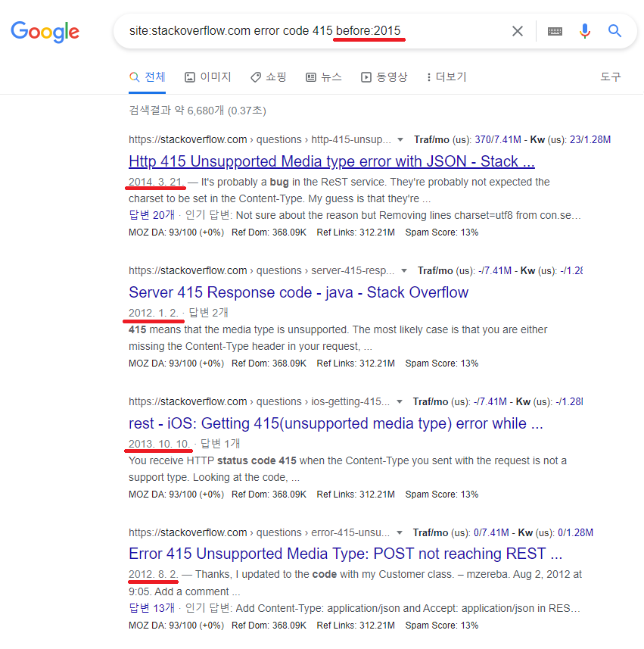
Task: Clear the search box with X icon
Action: pyautogui.click(x=517, y=31)
